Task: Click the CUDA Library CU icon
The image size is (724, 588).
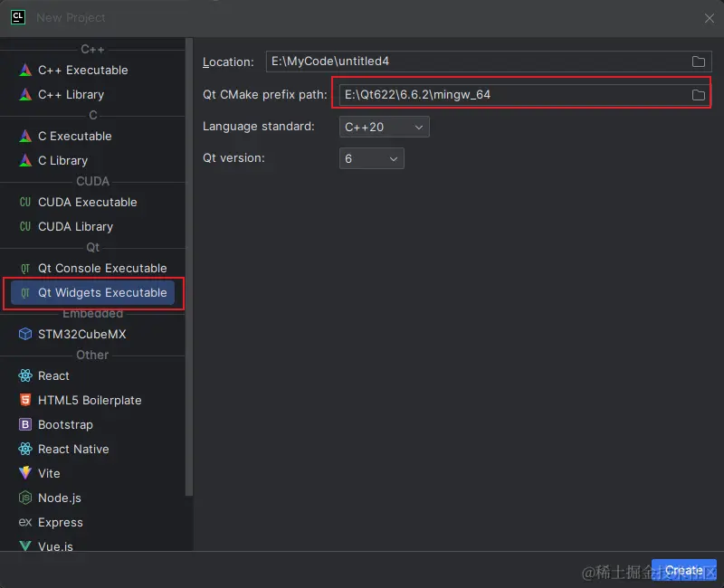Action: (x=25, y=227)
